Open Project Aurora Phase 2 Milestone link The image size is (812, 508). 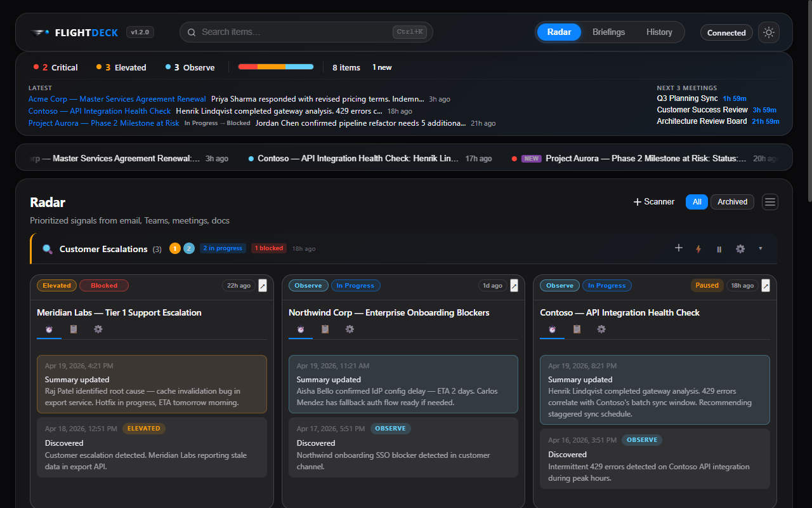104,123
